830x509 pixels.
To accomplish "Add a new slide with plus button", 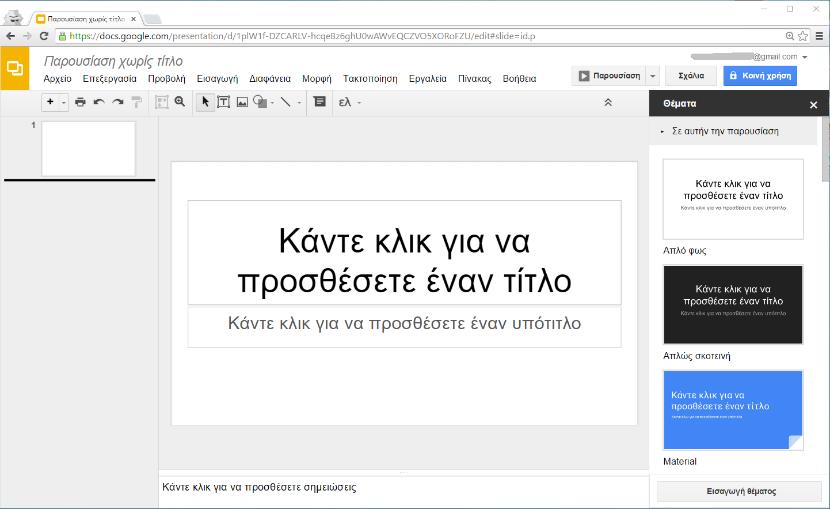I will pos(50,102).
